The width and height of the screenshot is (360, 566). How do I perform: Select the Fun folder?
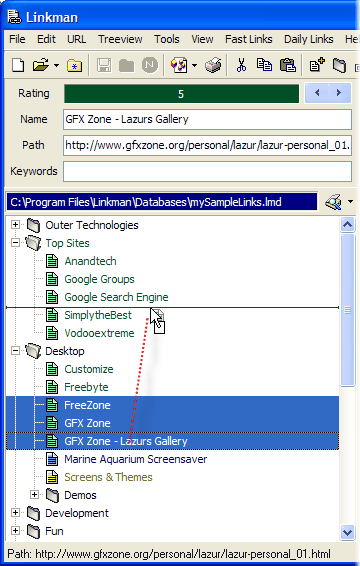[54, 531]
